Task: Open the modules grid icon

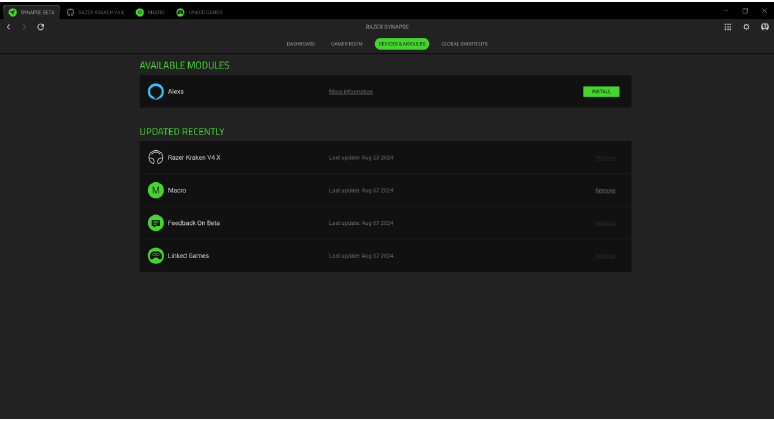Action: point(728,27)
